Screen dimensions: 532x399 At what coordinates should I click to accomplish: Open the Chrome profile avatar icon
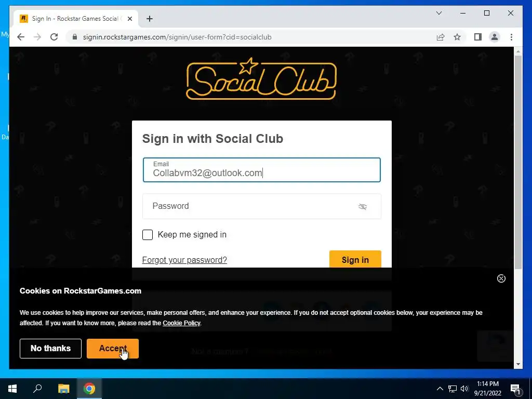(495, 37)
